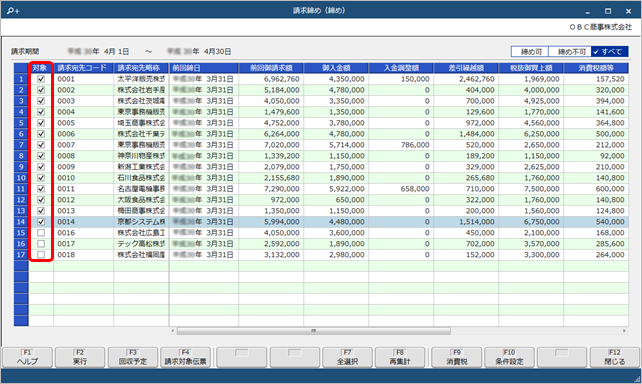Click customer name 京都システム
642x384 pixels.
pos(141,222)
